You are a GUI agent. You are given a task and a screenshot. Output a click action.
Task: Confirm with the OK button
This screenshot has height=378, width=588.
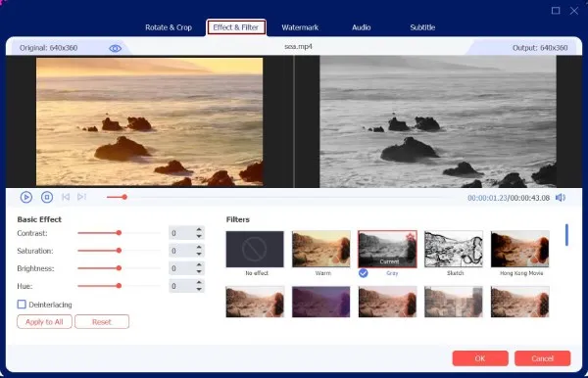480,358
